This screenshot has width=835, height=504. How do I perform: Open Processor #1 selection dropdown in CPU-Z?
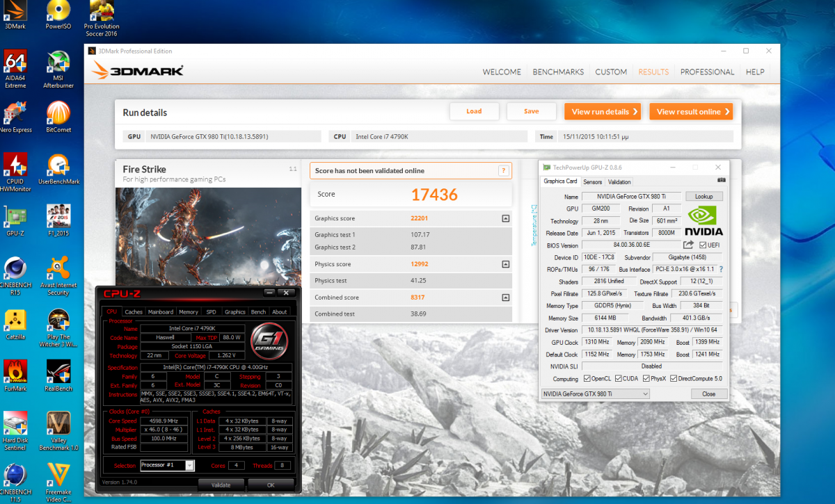click(167, 464)
